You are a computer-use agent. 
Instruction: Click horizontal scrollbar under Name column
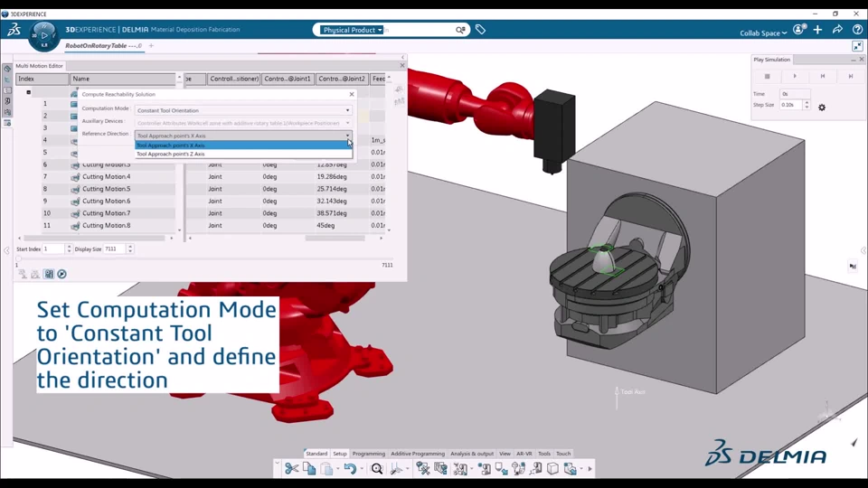point(95,238)
